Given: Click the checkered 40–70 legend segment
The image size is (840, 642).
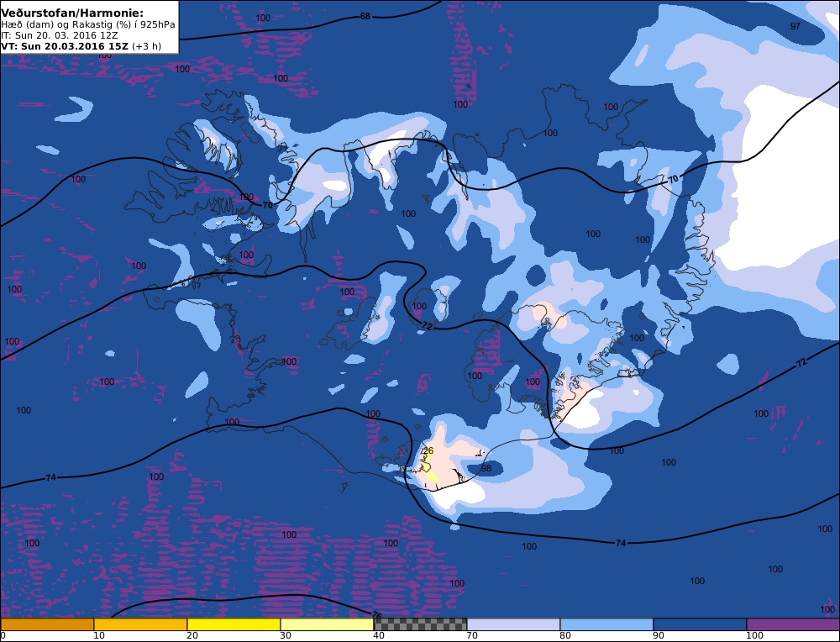Looking at the screenshot, I should 420,624.
